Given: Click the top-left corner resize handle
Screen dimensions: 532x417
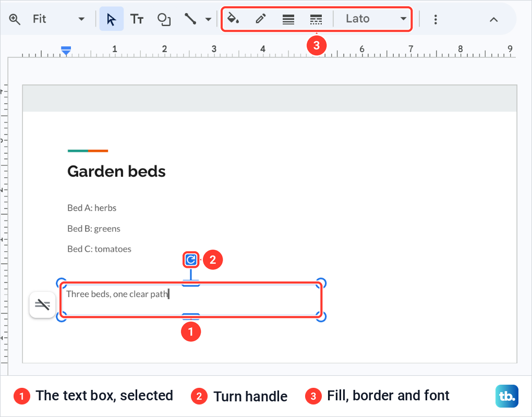Looking at the screenshot, I should (62, 283).
